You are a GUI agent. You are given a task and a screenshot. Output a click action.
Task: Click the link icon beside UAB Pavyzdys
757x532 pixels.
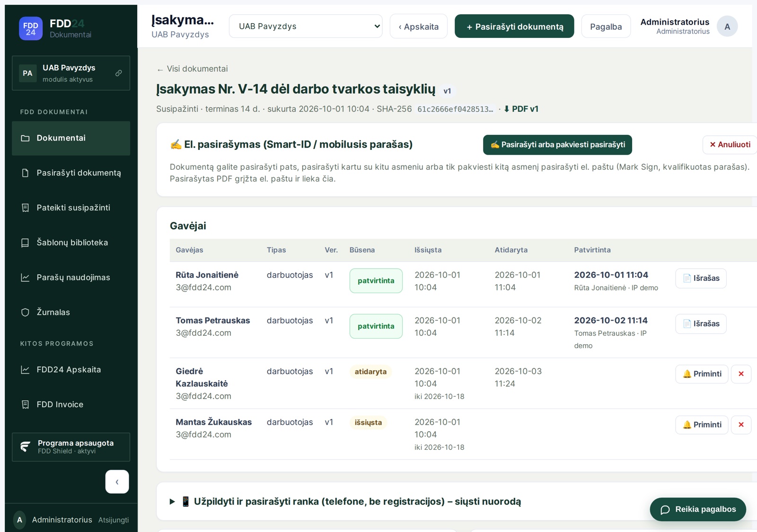pyautogui.click(x=119, y=73)
